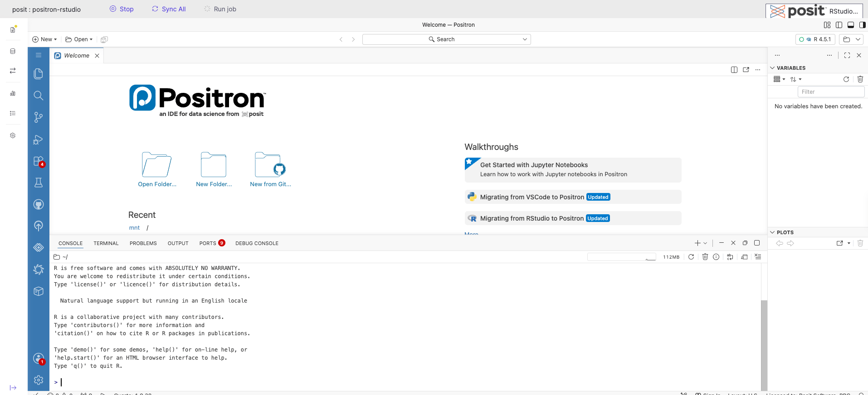Open the Accounts menu with the 1 badge

(39, 358)
